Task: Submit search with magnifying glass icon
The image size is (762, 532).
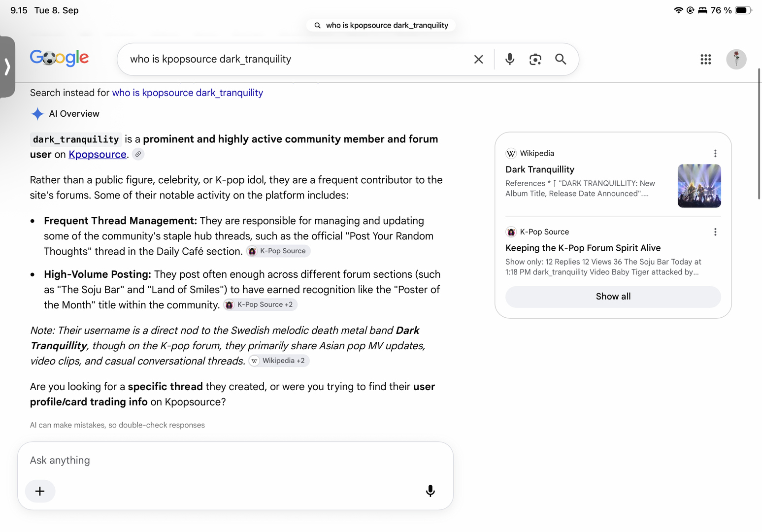Action: coord(561,59)
